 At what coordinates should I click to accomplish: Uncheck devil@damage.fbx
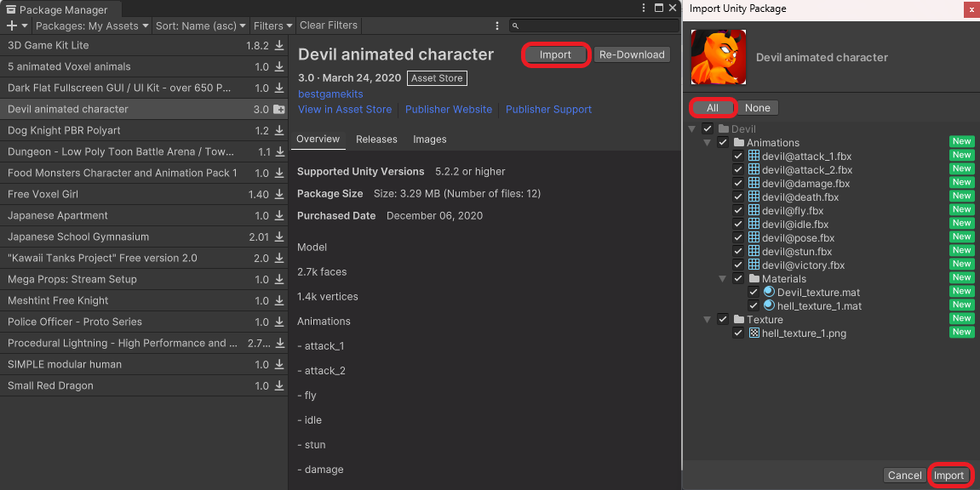pos(738,184)
